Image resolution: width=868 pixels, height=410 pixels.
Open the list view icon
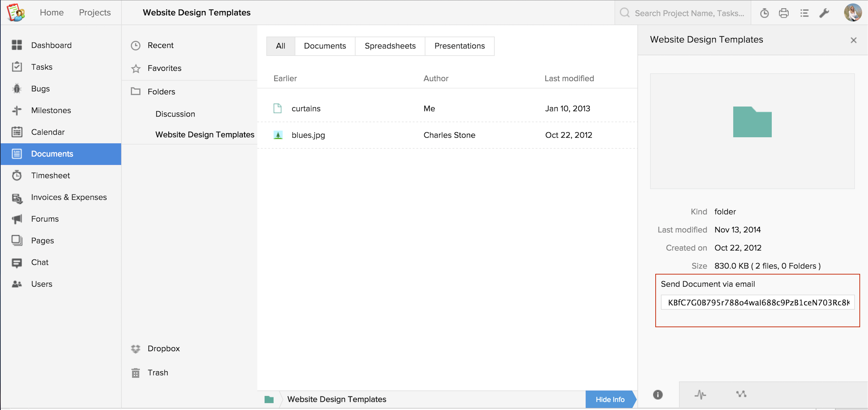(x=804, y=13)
